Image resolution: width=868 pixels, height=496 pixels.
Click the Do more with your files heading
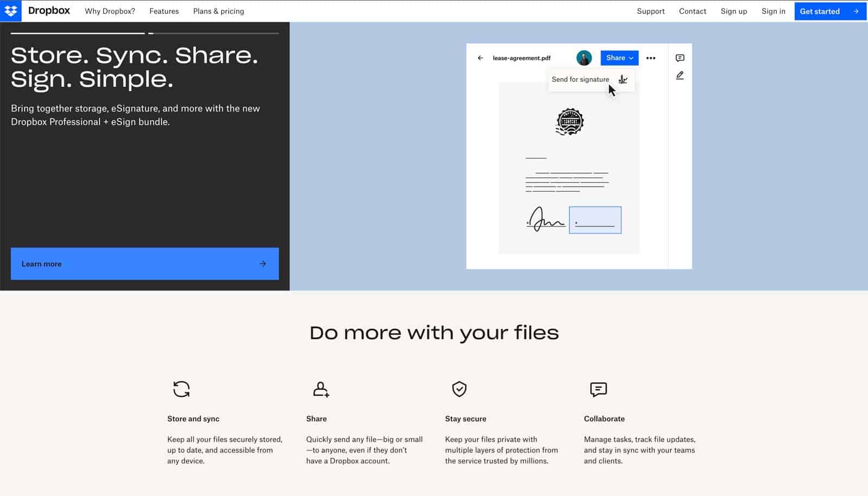coord(434,333)
